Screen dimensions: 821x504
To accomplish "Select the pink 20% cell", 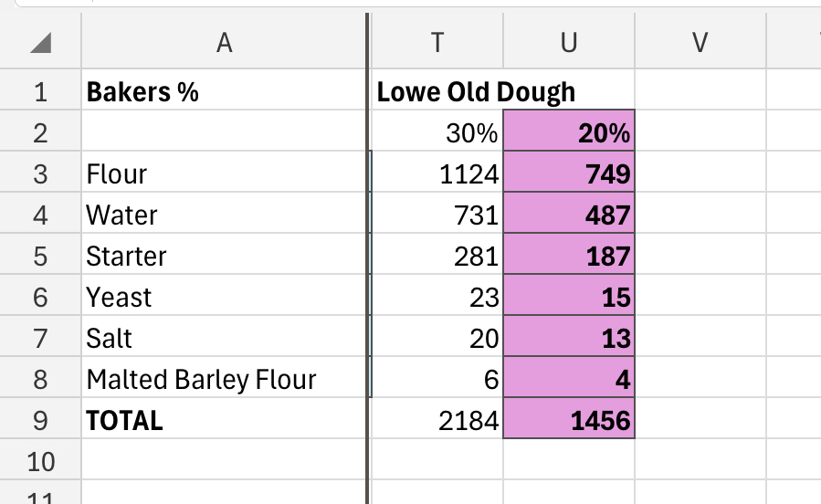I will point(568,133).
